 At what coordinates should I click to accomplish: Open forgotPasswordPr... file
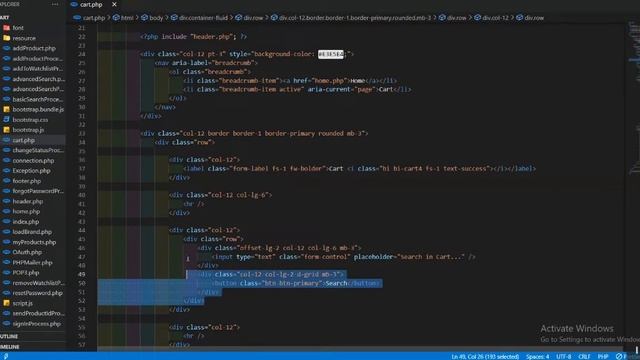tap(33, 191)
